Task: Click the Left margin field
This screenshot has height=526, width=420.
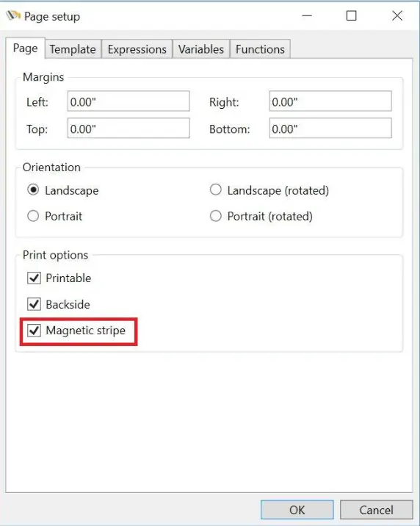Action: coord(128,101)
